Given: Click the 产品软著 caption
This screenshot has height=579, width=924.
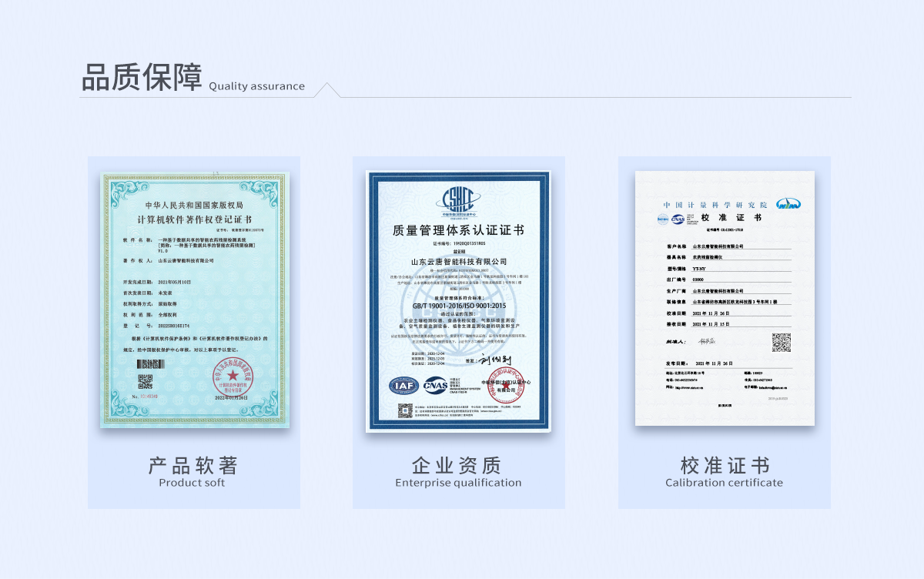Looking at the screenshot, I should (193, 465).
